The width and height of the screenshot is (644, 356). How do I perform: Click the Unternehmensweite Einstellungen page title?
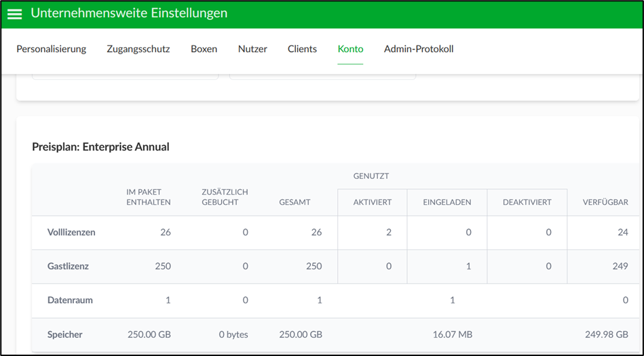pyautogui.click(x=129, y=13)
